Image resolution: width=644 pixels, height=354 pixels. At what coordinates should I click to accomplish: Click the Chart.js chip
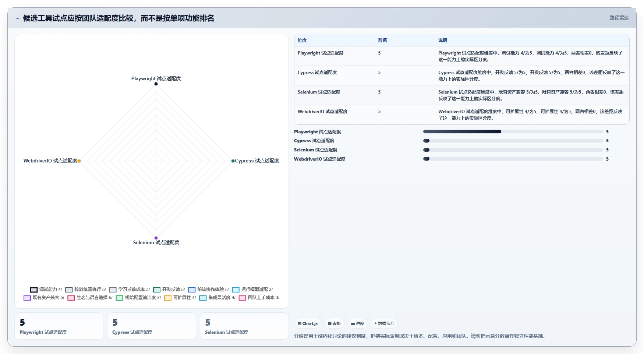[308, 323]
